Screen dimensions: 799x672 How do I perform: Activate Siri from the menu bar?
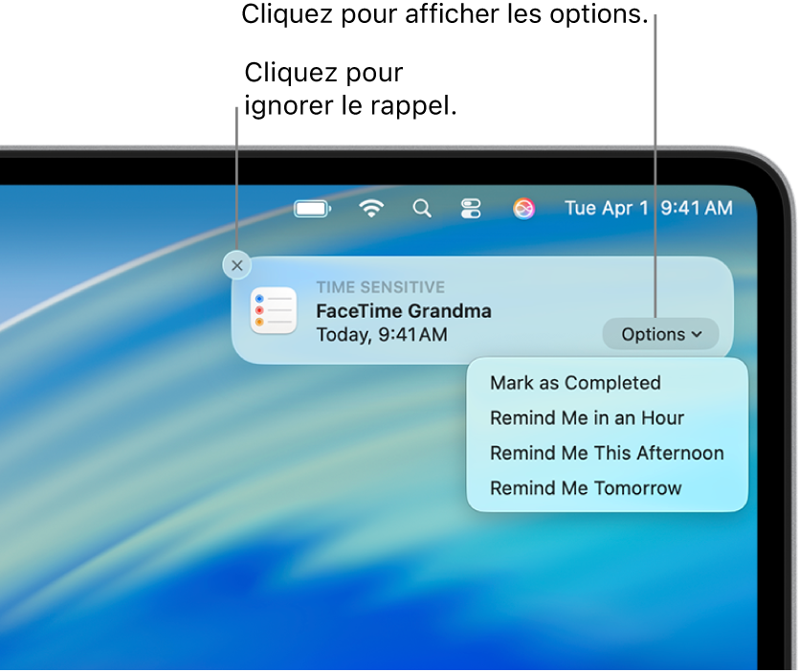pos(524,208)
